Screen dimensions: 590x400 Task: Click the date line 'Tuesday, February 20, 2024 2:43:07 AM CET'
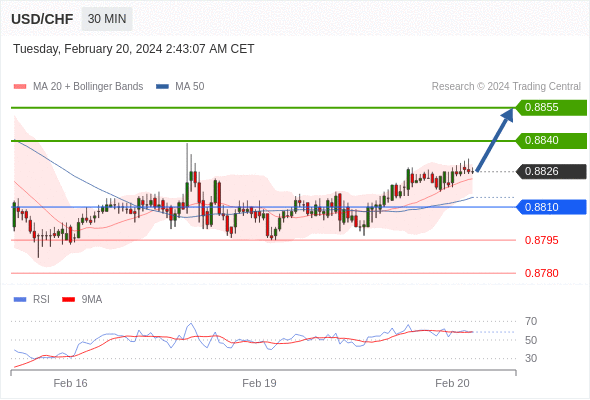(134, 49)
